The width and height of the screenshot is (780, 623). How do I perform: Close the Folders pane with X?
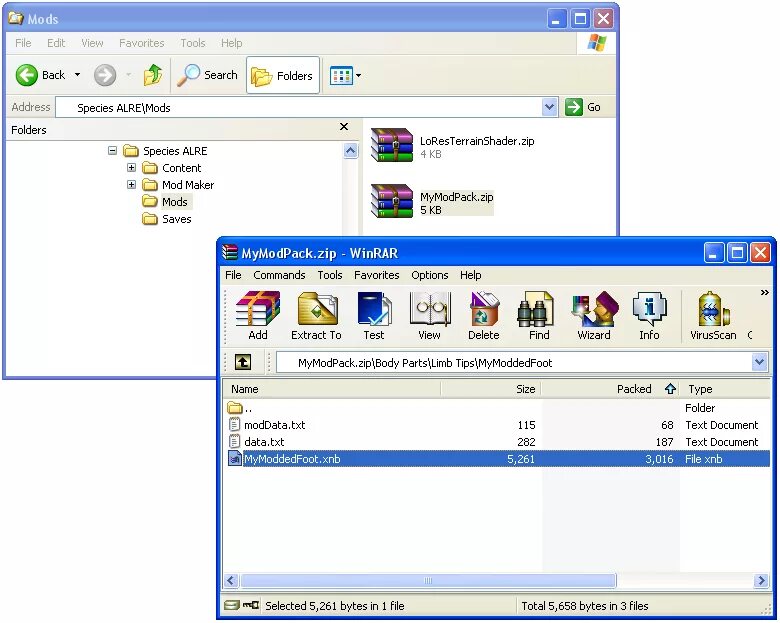click(x=344, y=127)
